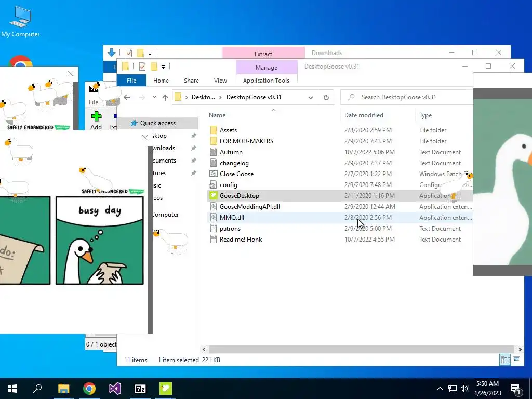Switch to details view layout icon
This screenshot has height=399, width=532.
[505, 360]
